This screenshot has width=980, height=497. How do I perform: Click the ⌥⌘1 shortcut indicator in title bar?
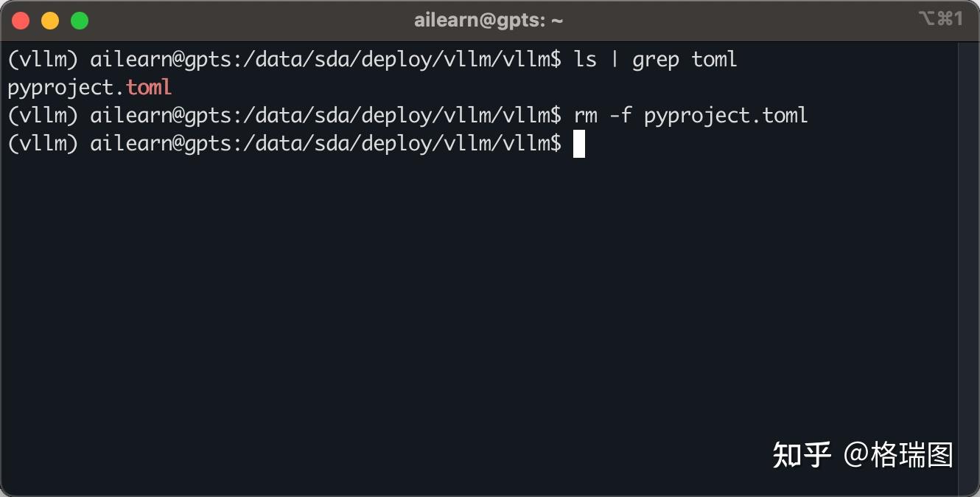[940, 19]
